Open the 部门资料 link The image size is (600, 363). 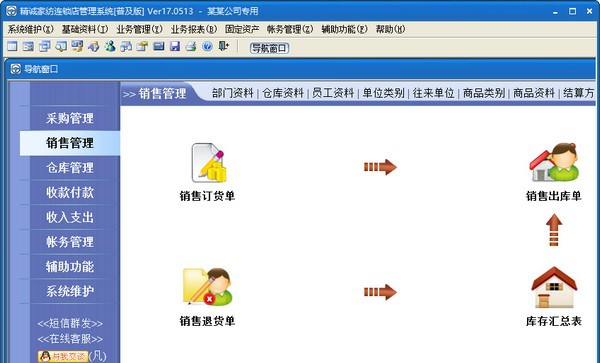coord(233,93)
